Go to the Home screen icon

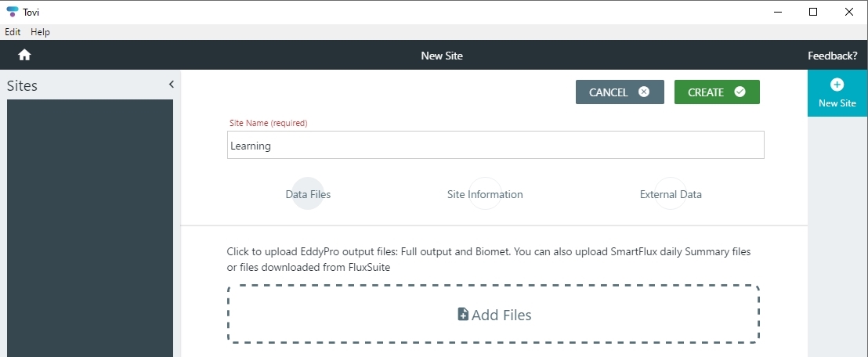point(24,55)
